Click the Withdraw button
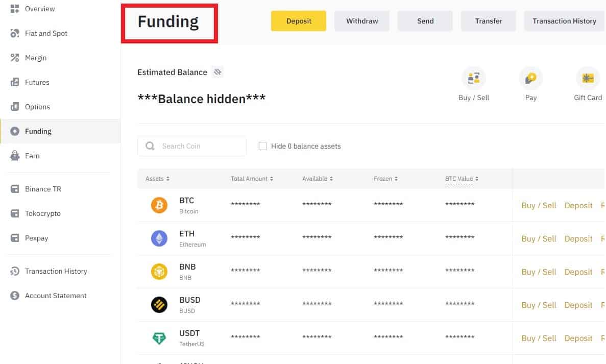Screen dimensions: 606x364 [362, 21]
